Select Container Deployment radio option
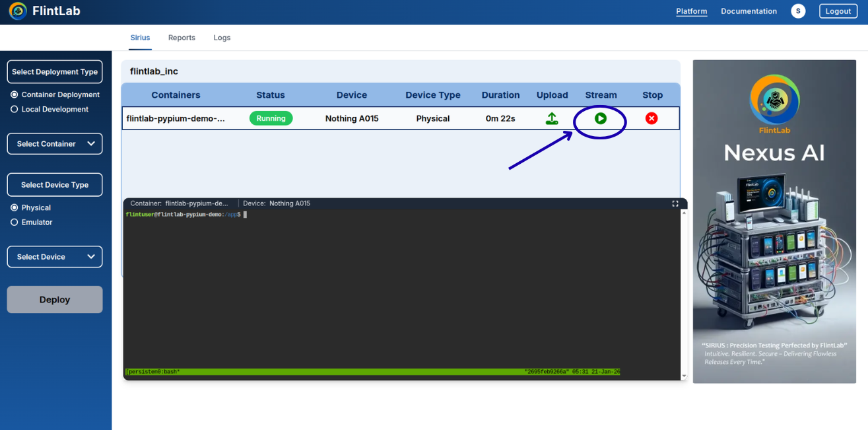 point(15,94)
